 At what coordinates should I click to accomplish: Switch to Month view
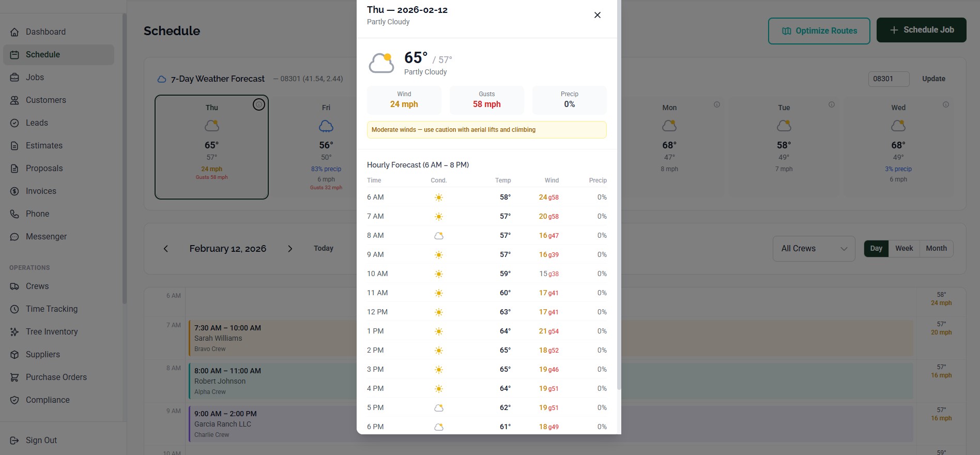pyautogui.click(x=936, y=248)
